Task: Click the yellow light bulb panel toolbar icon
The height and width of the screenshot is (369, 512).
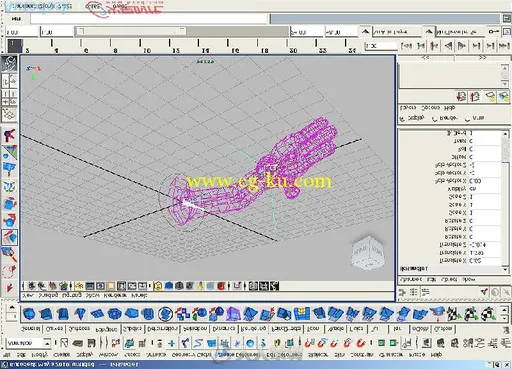Action: pos(201,286)
